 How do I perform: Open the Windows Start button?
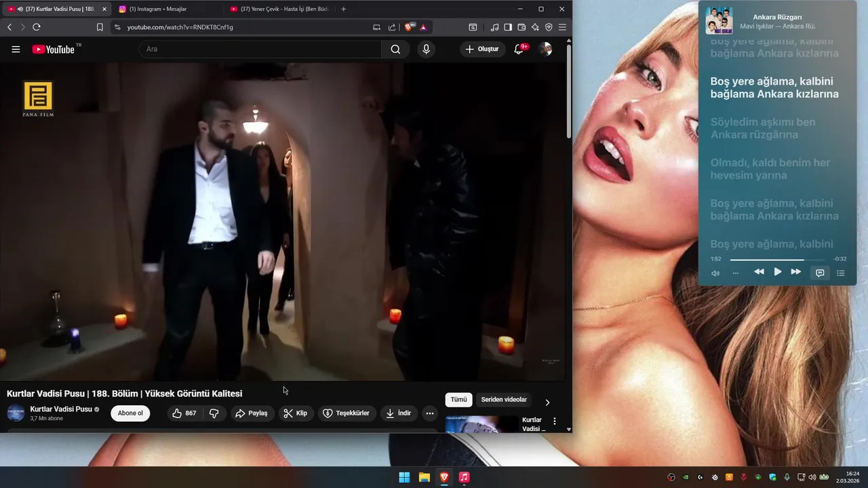tap(404, 477)
